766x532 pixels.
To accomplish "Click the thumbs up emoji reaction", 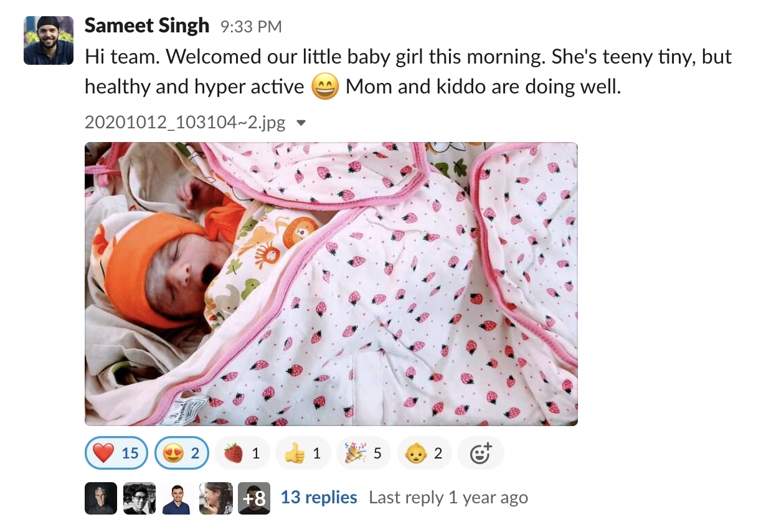I will [303, 453].
